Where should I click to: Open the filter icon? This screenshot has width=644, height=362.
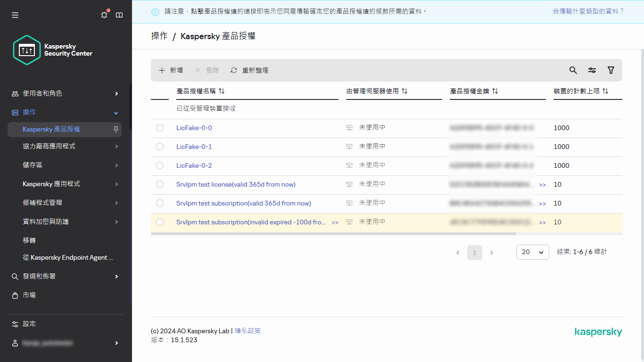(611, 70)
